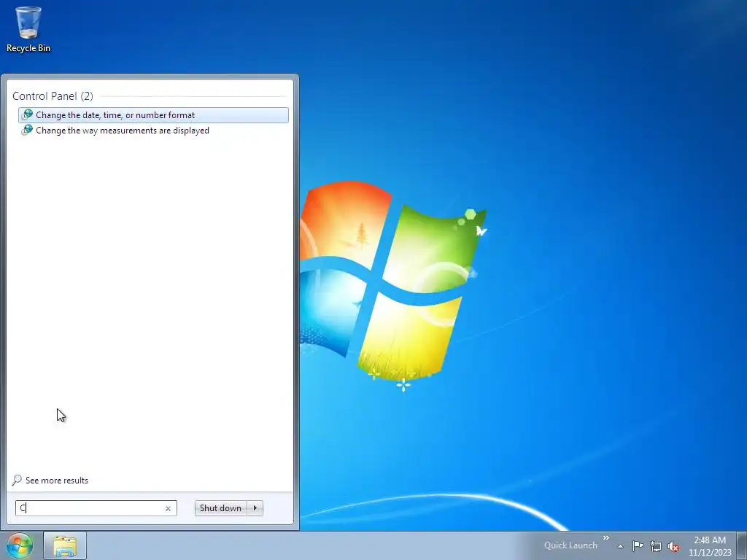The height and width of the screenshot is (560, 747).
Task: Click the magnifier icon beside See more results
Action: click(x=17, y=480)
